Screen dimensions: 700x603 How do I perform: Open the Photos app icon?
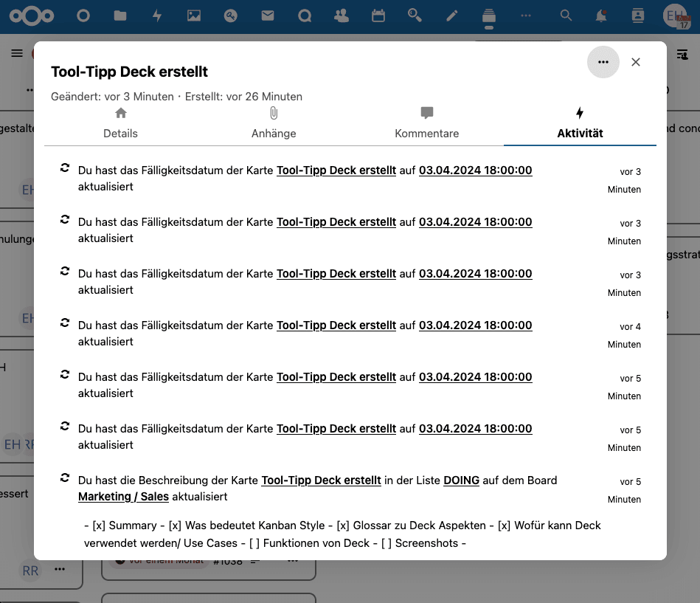pos(194,15)
